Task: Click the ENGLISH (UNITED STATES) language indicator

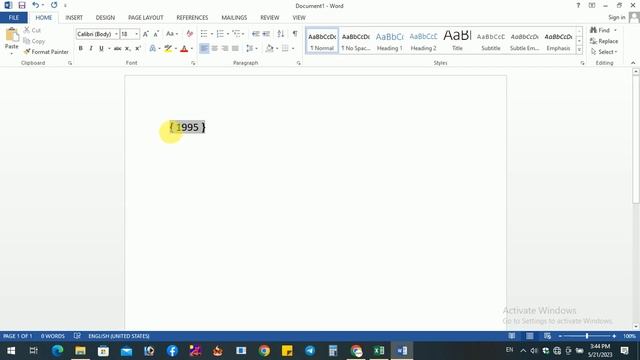Action: coord(119,336)
